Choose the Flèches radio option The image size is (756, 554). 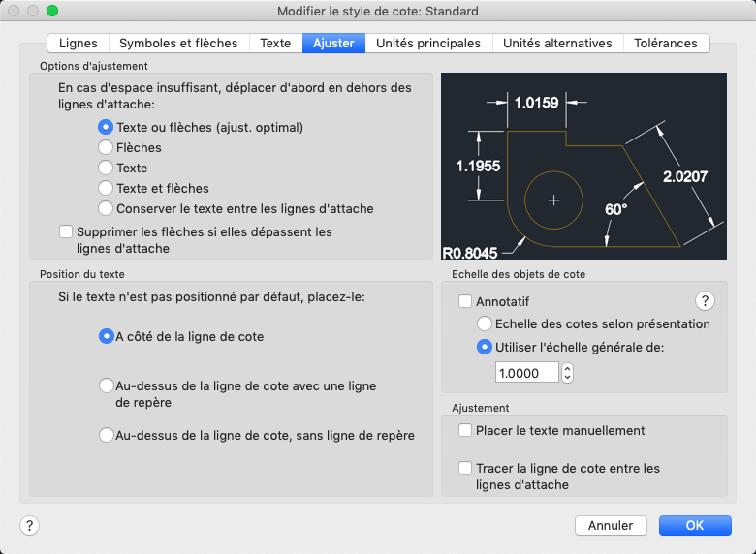[x=106, y=147]
